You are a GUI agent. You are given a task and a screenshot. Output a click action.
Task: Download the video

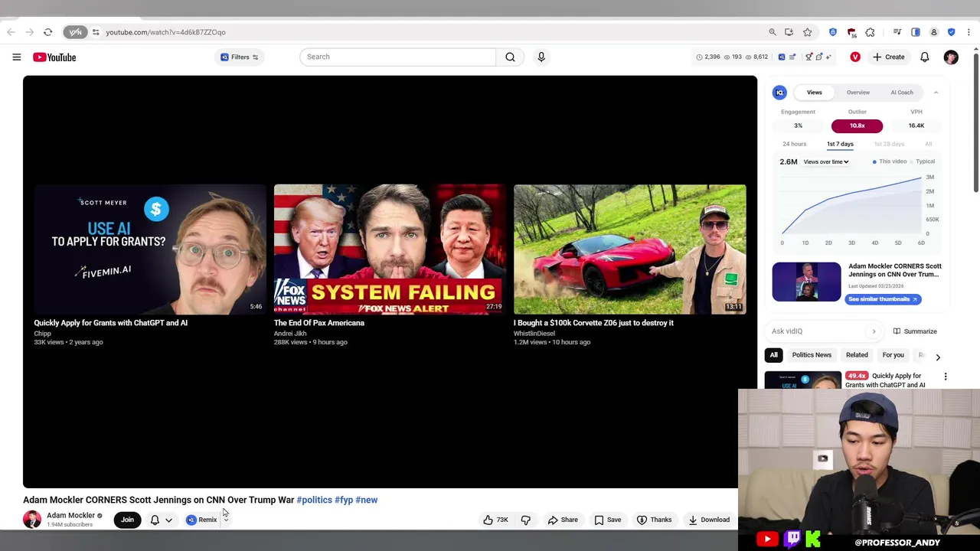click(709, 520)
